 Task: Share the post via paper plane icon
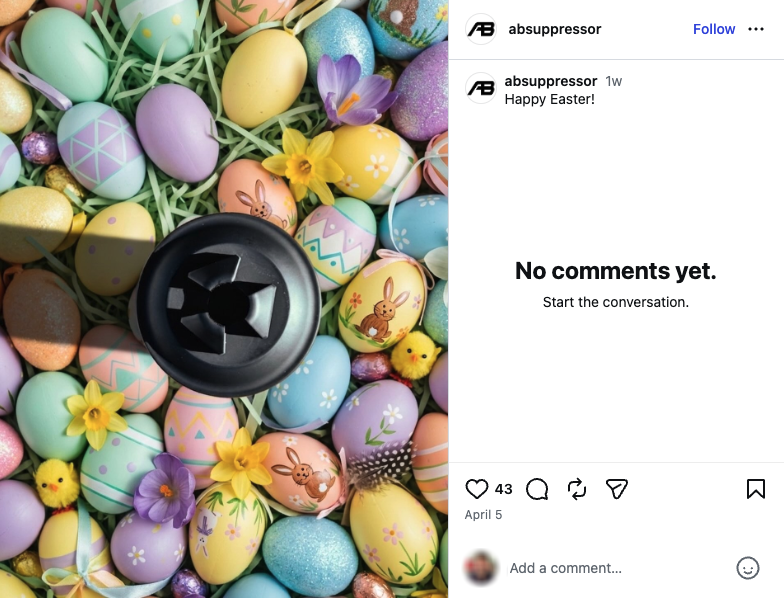click(617, 488)
